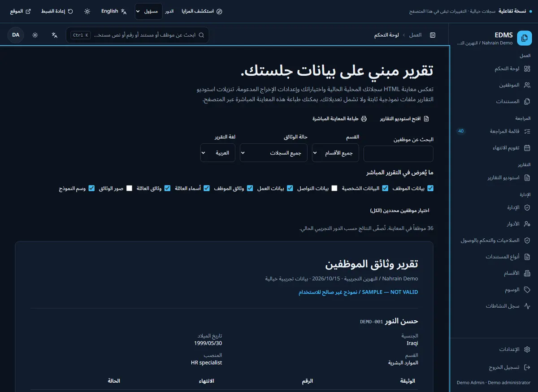Click الانتهاء column header
This screenshot has height=392, width=538.
(x=206, y=381)
